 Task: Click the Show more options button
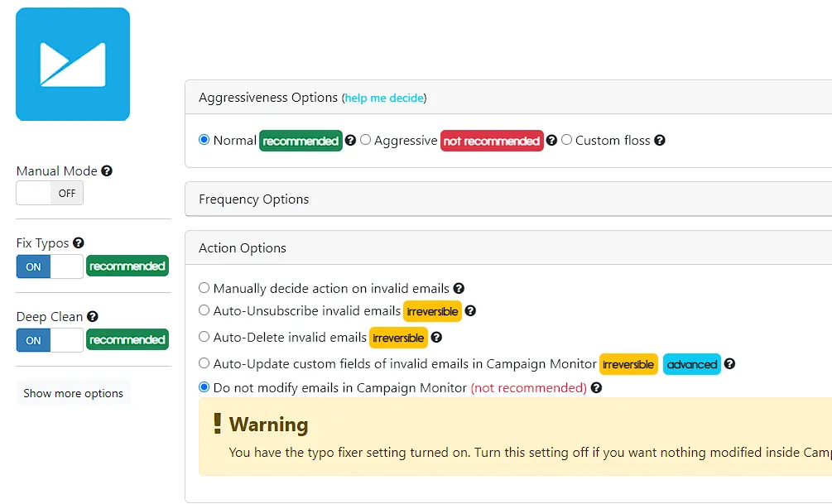(73, 393)
